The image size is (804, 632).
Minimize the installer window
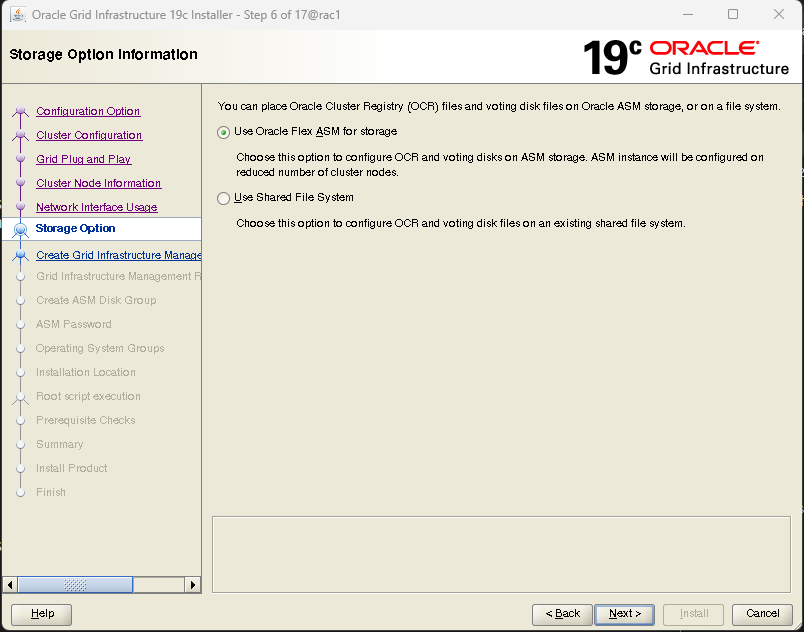(x=688, y=14)
